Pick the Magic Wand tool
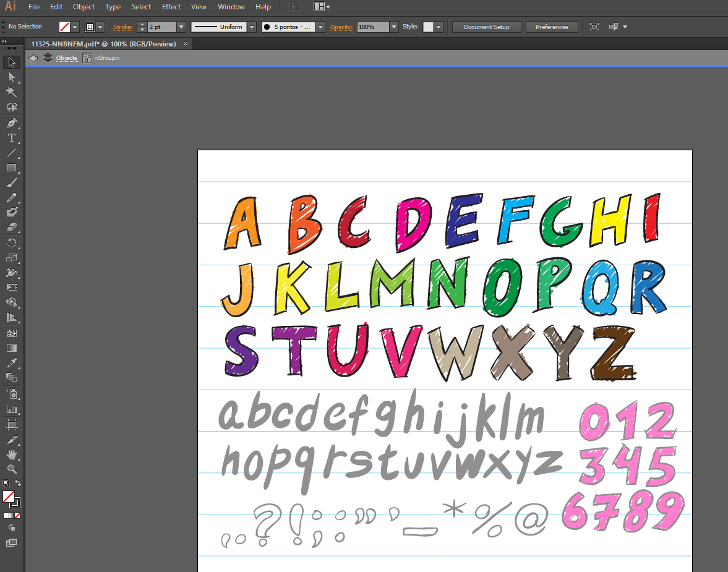 pyautogui.click(x=11, y=92)
